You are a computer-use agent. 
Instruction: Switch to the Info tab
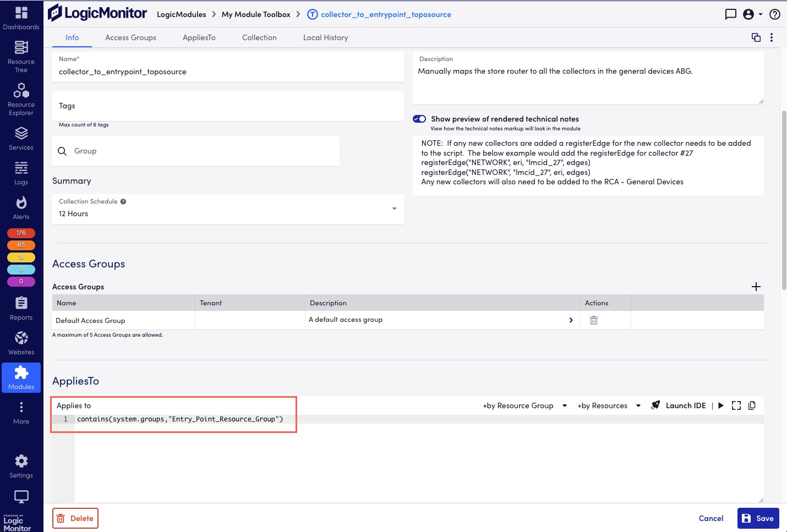72,37
